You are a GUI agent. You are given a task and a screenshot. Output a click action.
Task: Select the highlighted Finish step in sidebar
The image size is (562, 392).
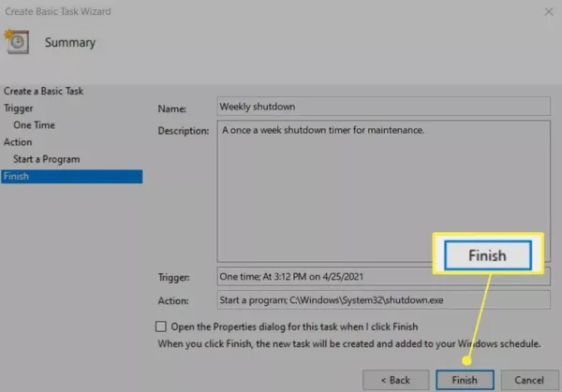coord(72,177)
